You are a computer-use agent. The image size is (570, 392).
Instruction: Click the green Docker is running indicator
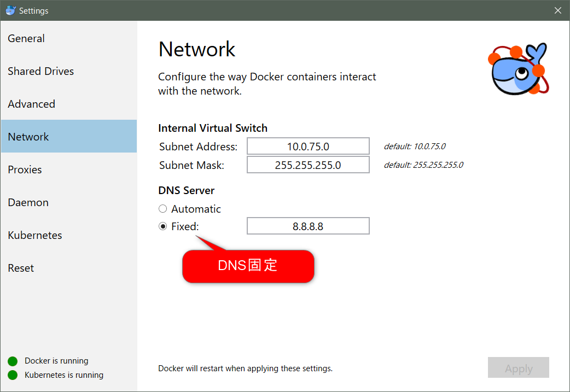[13, 361]
